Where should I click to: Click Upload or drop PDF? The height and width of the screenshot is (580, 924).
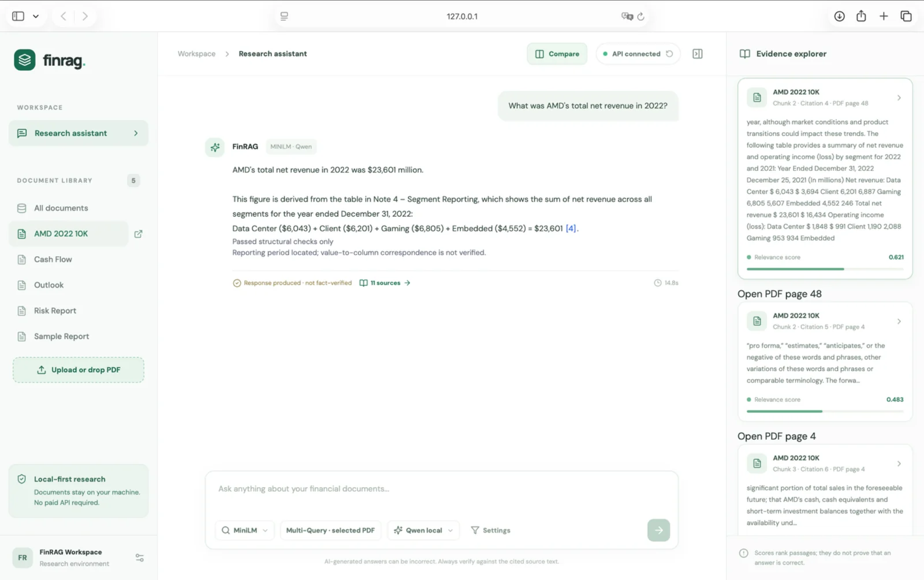(79, 370)
